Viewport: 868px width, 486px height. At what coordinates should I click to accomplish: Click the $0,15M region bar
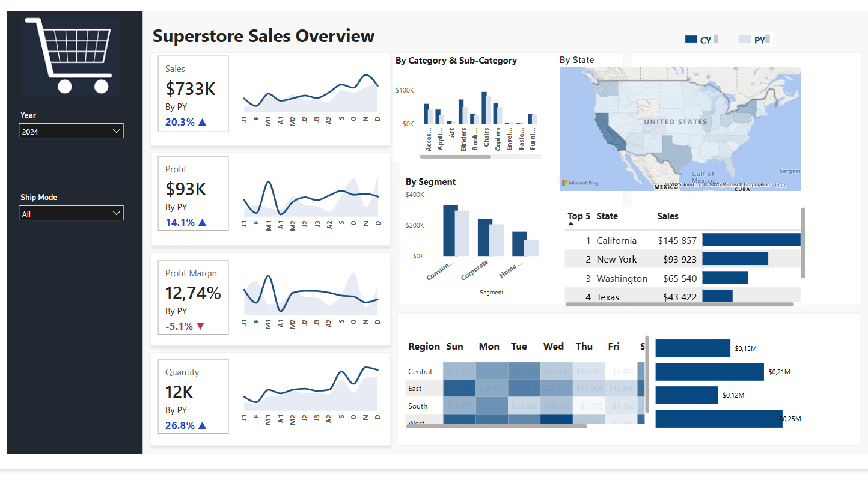click(x=692, y=348)
